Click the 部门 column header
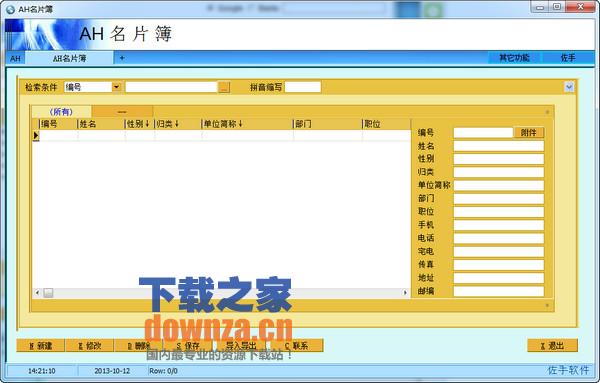The image size is (600, 383). pos(328,124)
